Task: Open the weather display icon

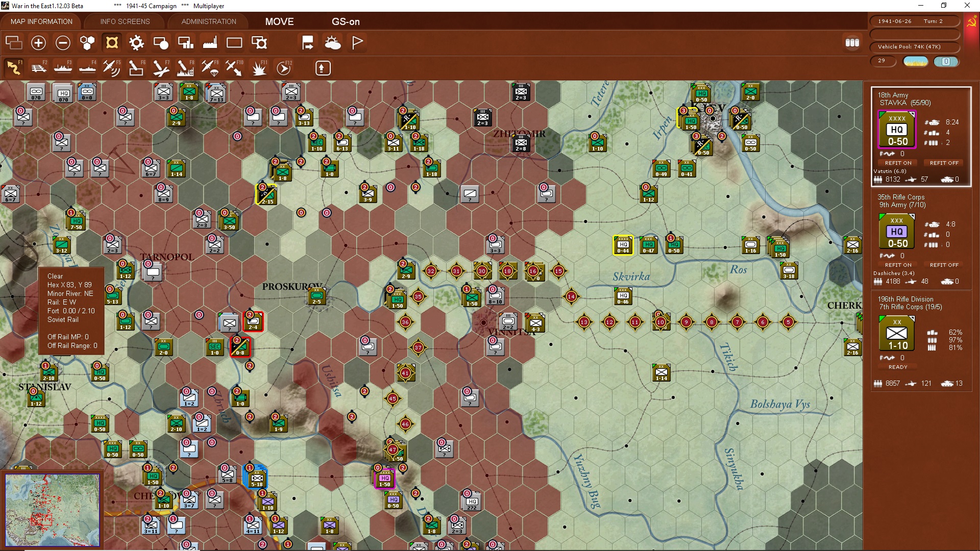Action: pos(333,43)
